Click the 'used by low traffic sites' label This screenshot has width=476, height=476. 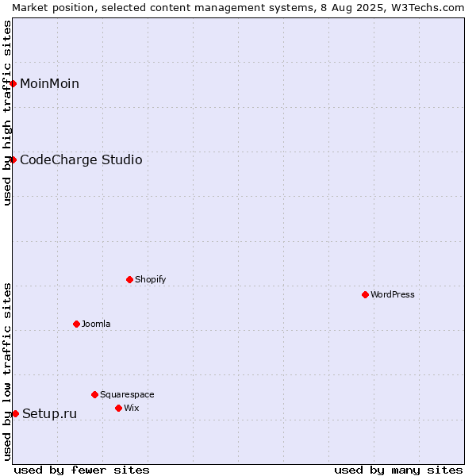(6, 372)
